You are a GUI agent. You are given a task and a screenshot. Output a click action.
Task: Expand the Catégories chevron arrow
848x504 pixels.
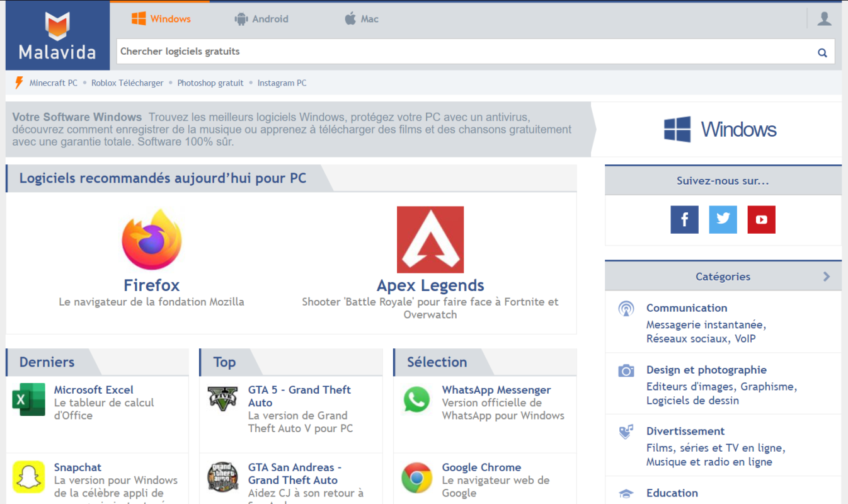pyautogui.click(x=827, y=277)
